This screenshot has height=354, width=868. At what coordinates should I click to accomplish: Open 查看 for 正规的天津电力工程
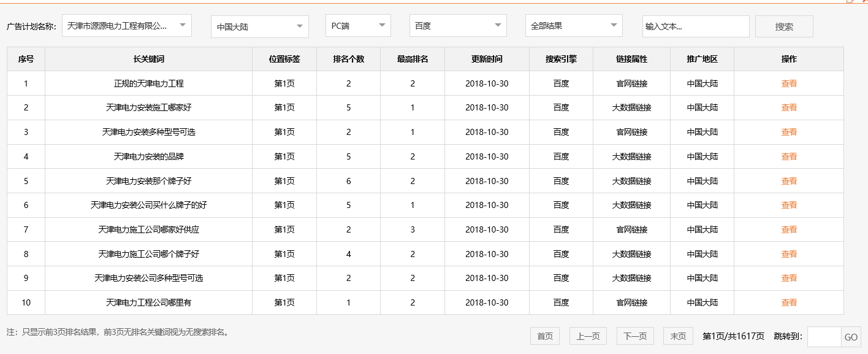coord(789,83)
